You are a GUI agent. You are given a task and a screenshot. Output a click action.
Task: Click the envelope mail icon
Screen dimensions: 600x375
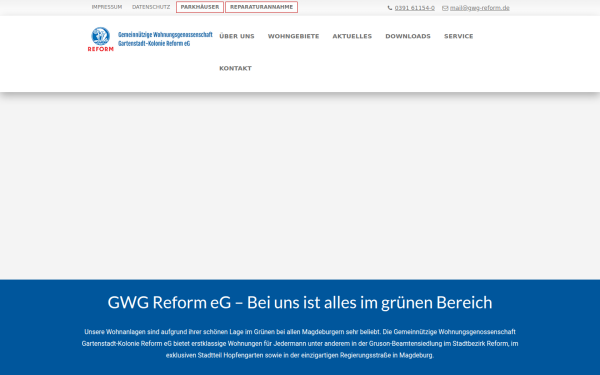[445, 8]
